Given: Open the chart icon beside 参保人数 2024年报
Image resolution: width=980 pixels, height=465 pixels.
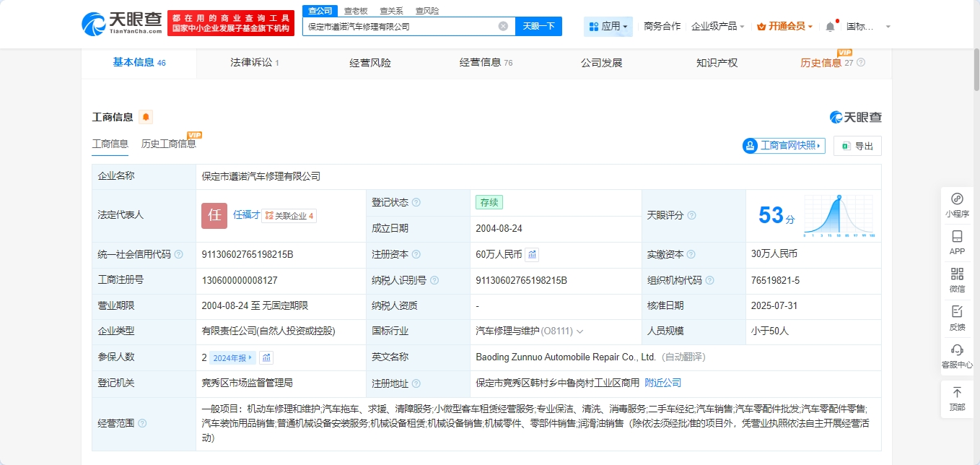Looking at the screenshot, I should [266, 357].
